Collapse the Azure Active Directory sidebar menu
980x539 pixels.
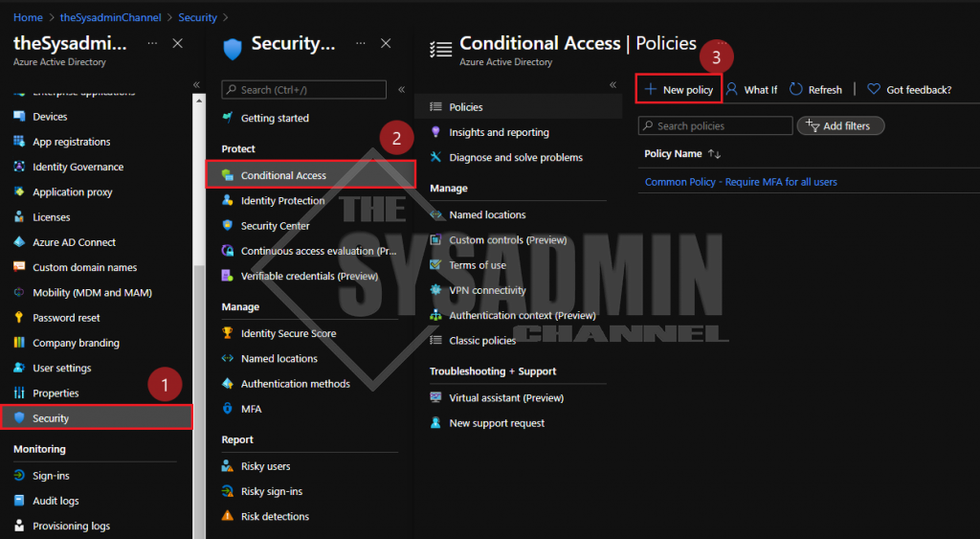coord(196,84)
